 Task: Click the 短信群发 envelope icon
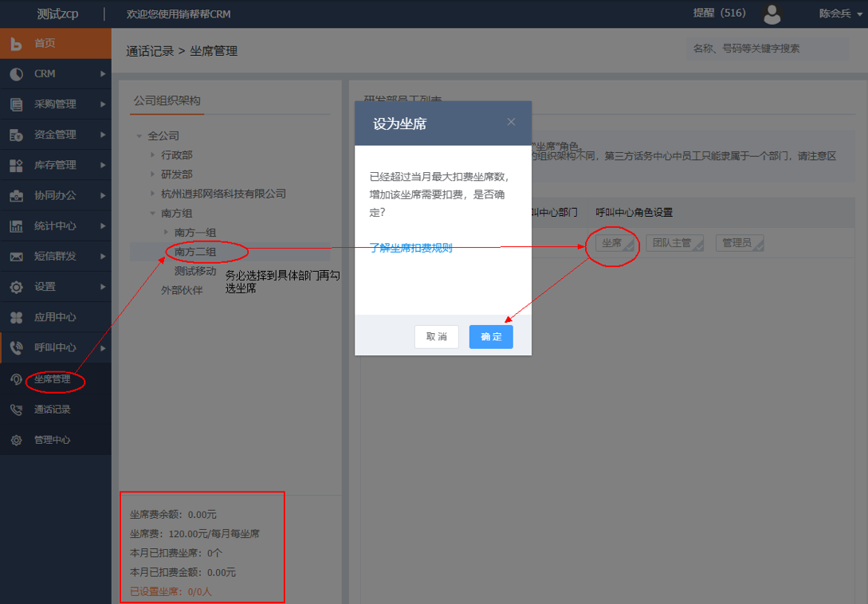[x=16, y=257]
